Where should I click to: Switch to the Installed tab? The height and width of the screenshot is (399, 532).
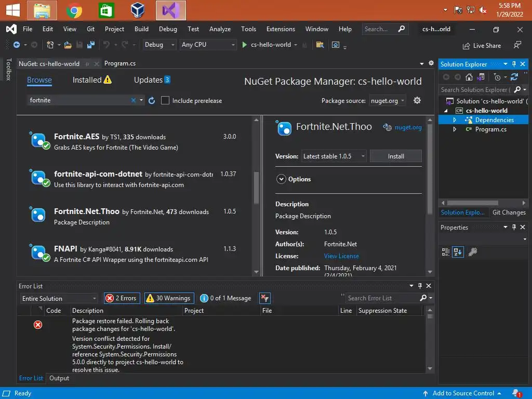[92, 80]
